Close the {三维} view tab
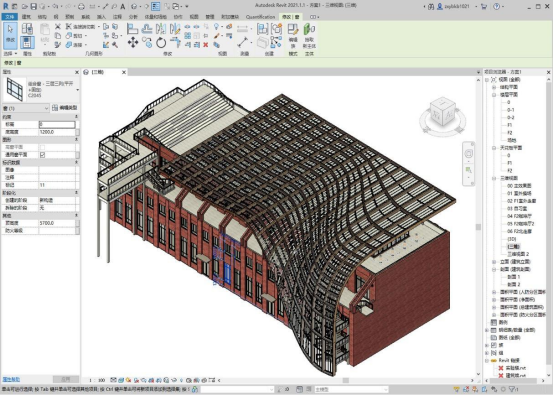This screenshot has height=395, width=554. click(124, 72)
